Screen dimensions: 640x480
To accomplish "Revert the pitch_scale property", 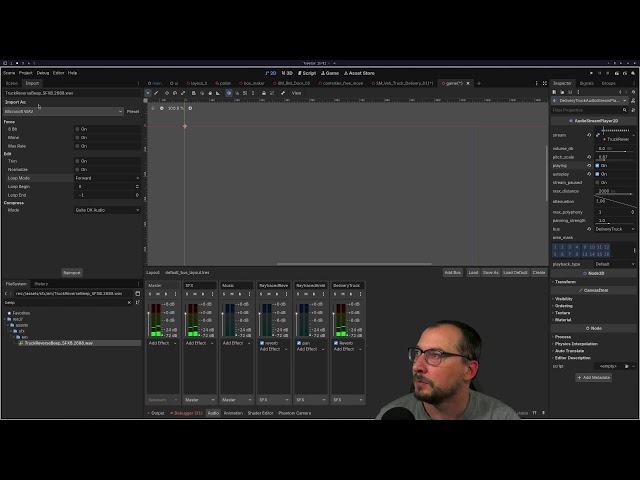I will (589, 157).
